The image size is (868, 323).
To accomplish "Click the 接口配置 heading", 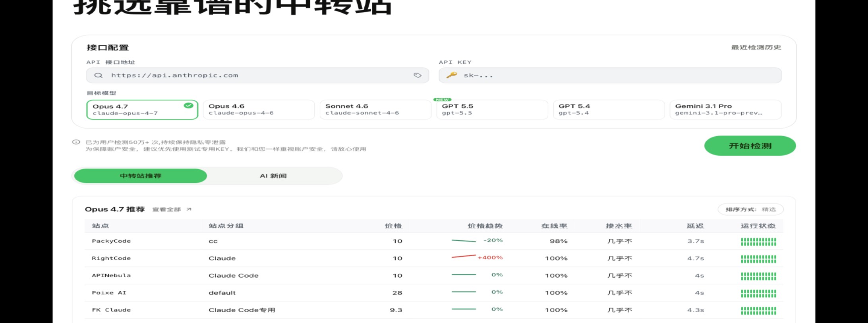I will point(108,47).
